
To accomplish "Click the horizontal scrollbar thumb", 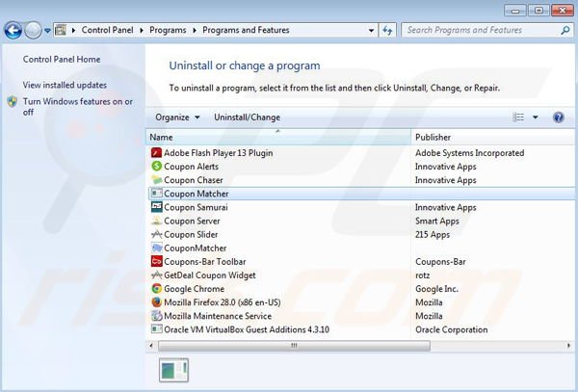I will 294,346.
